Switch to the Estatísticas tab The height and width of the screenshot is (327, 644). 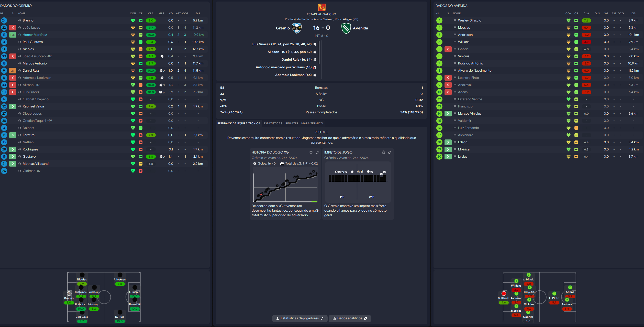pyautogui.click(x=273, y=123)
